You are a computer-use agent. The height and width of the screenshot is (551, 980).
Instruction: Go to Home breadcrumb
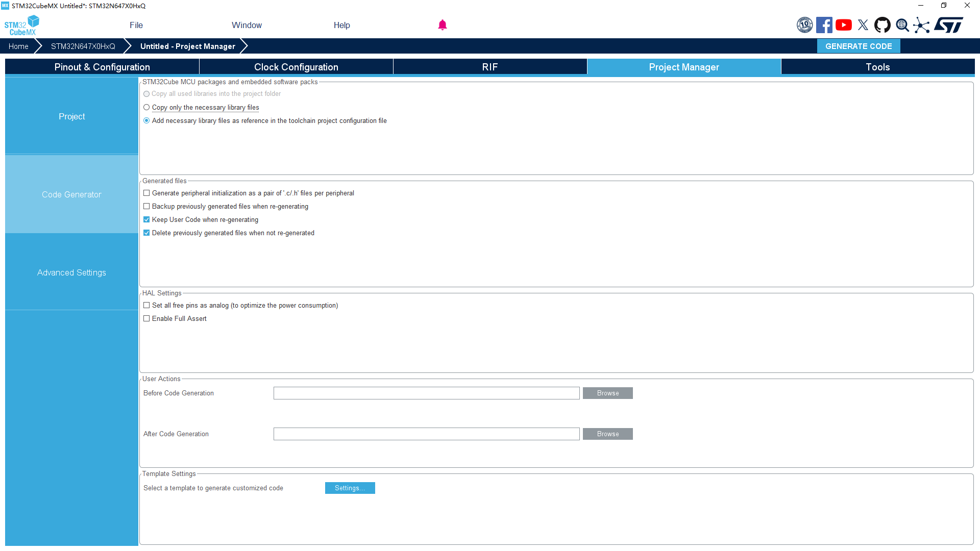pyautogui.click(x=18, y=46)
